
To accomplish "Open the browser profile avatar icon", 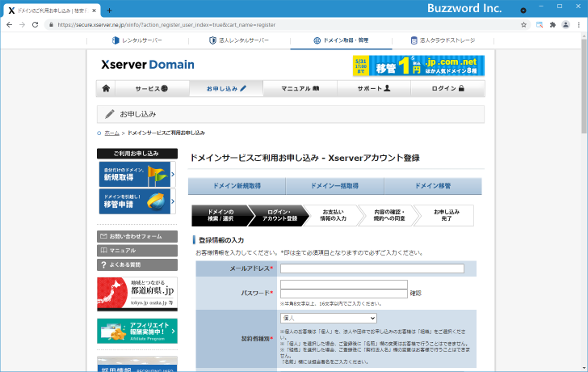I will (565, 25).
